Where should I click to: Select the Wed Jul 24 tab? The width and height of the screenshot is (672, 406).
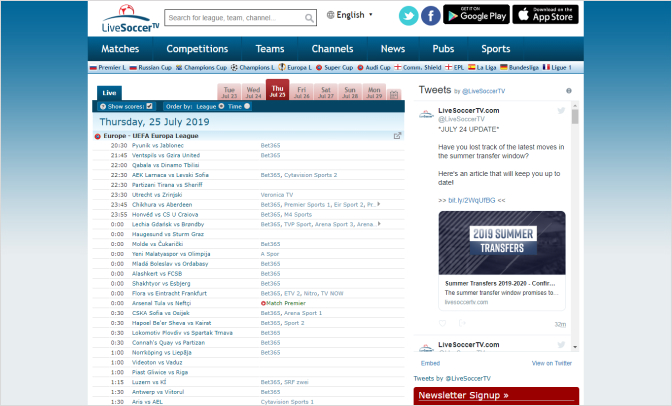point(253,92)
